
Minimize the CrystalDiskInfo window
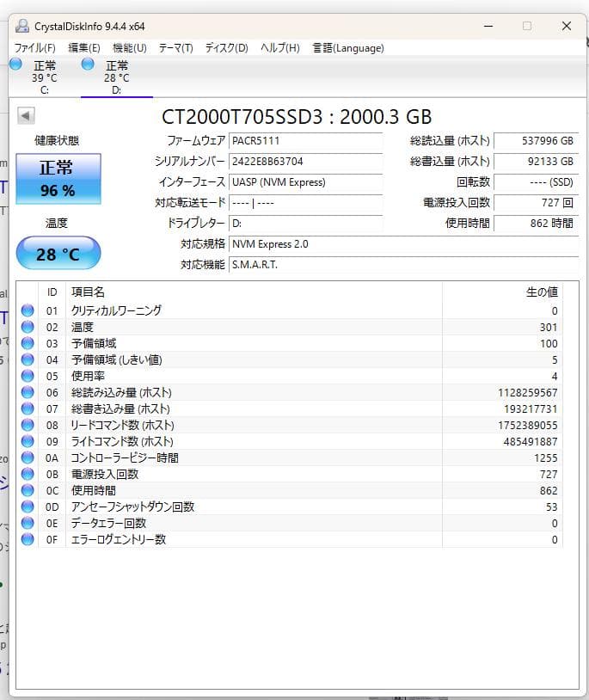488,27
